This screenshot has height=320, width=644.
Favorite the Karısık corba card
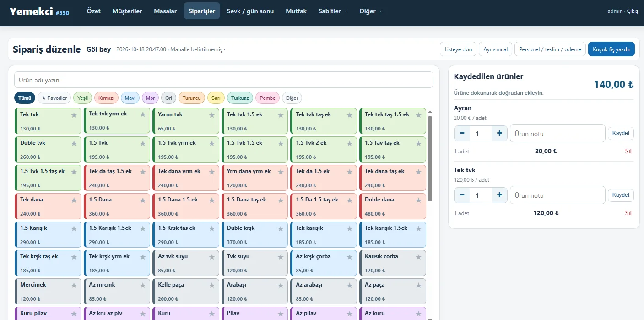(419, 257)
